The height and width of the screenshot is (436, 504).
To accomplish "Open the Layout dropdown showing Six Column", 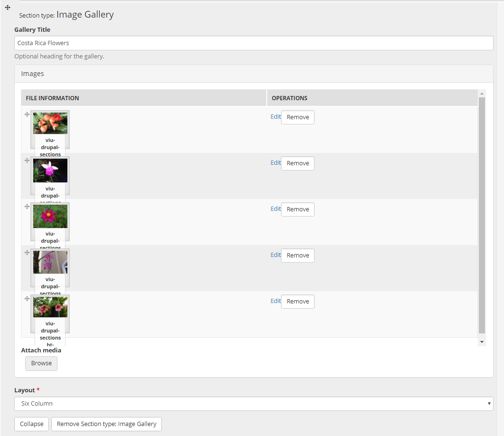I will click(253, 404).
